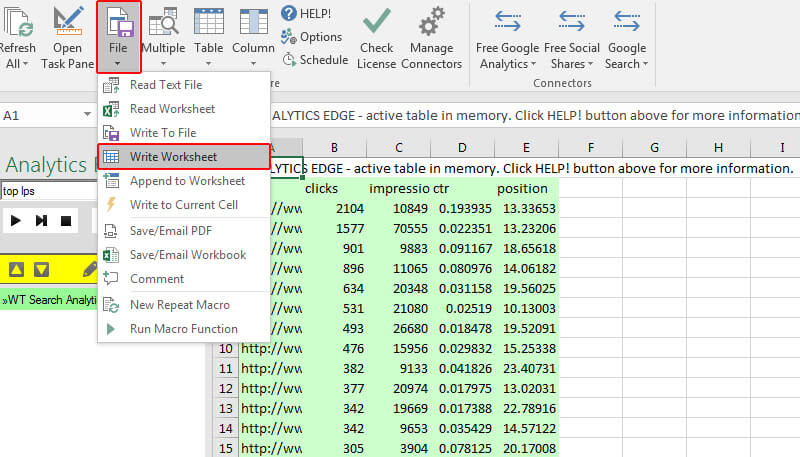Screen dimensions: 800x457
Task: Expand Google Search dropdown arrow
Action: [645, 64]
